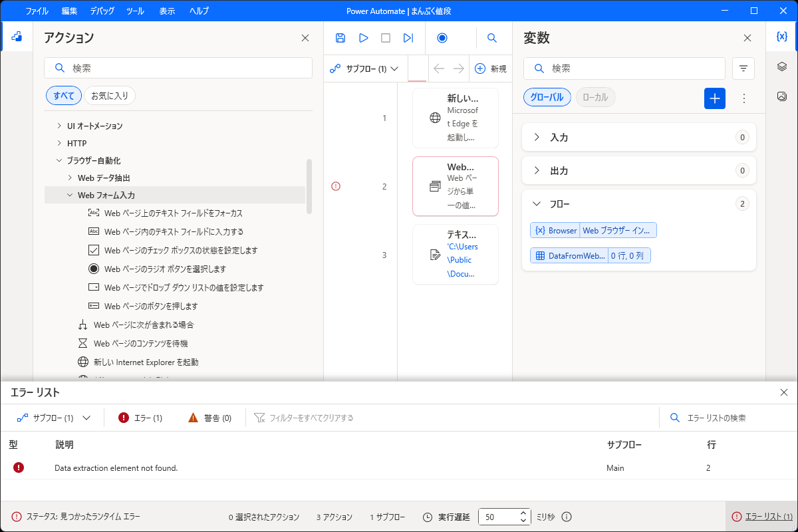Click the back arrow in subflow tabs
This screenshot has width=798, height=532.
tap(438, 68)
